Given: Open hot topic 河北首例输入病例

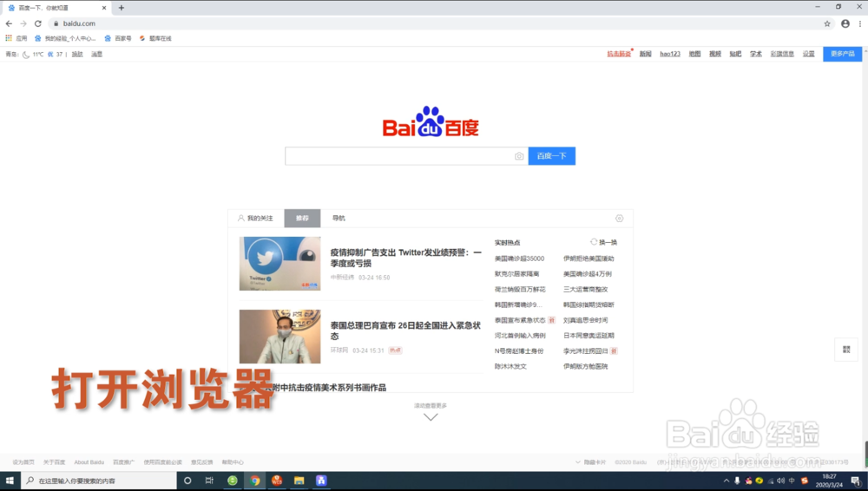Looking at the screenshot, I should tap(520, 336).
